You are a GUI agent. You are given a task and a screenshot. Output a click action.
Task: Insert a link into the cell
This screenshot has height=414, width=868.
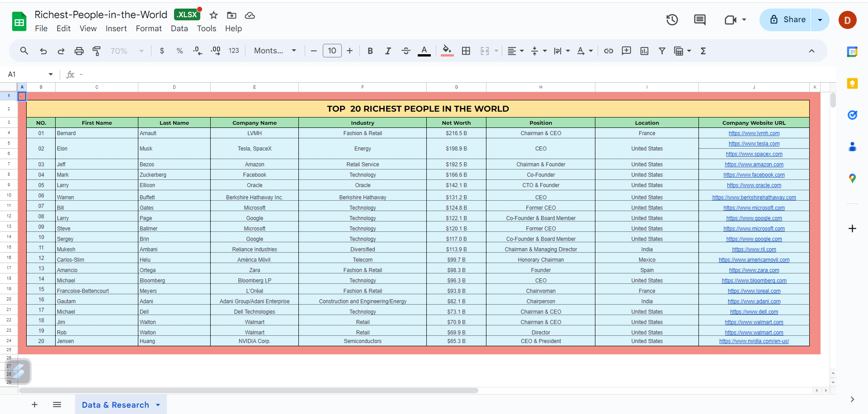[609, 51]
